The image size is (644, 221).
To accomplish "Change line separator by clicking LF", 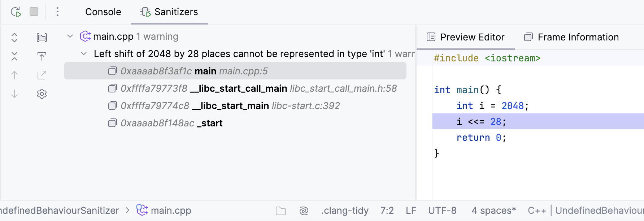I will coord(410,210).
